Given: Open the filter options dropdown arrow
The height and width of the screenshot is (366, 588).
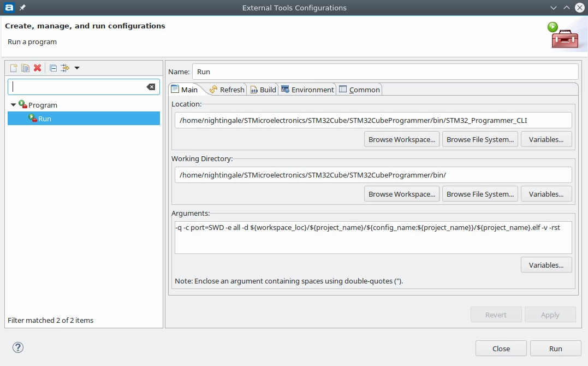Looking at the screenshot, I should [77, 68].
